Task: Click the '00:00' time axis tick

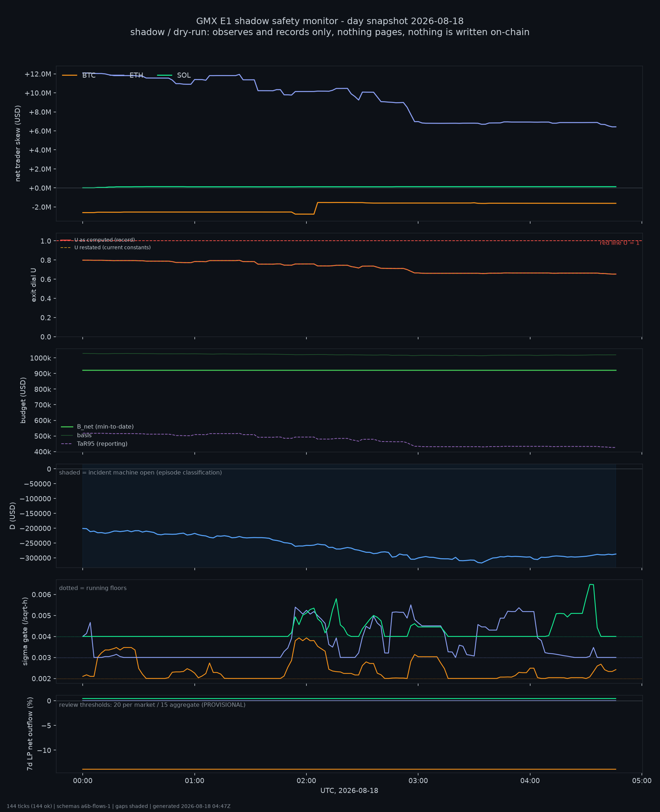Action: pyautogui.click(x=83, y=781)
